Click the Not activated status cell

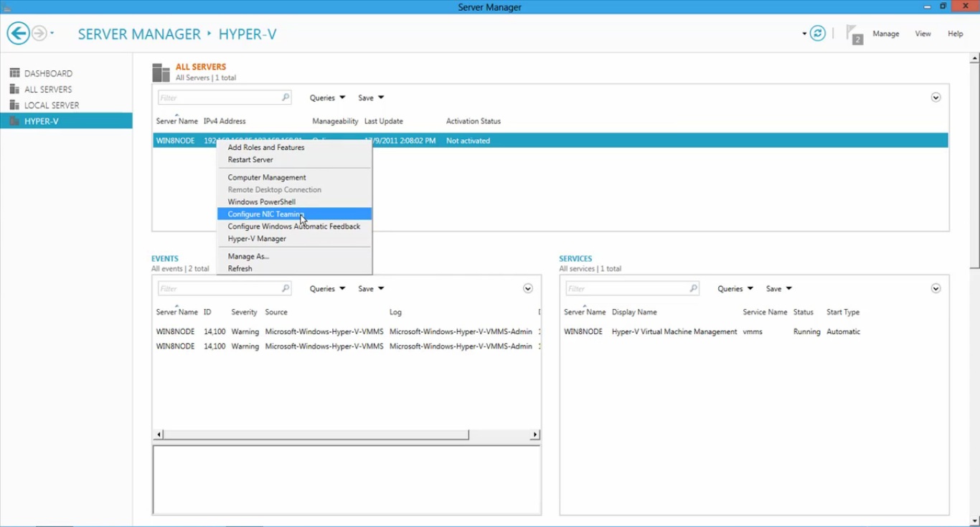468,141
